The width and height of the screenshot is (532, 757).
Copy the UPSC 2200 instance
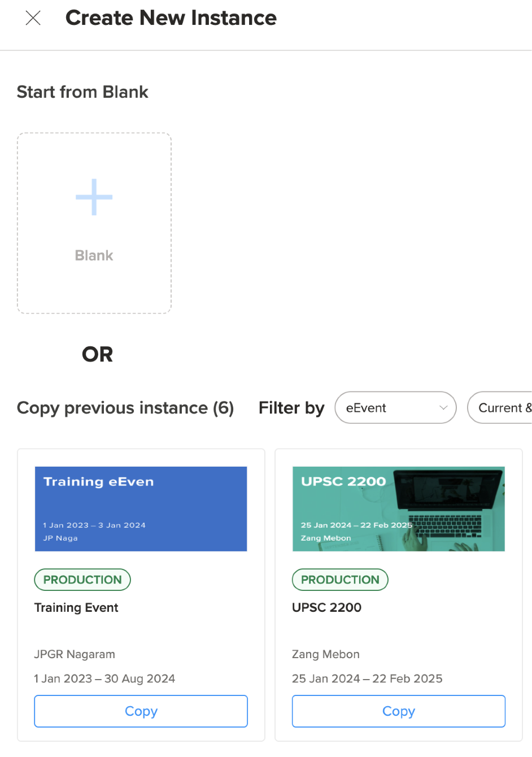398,711
